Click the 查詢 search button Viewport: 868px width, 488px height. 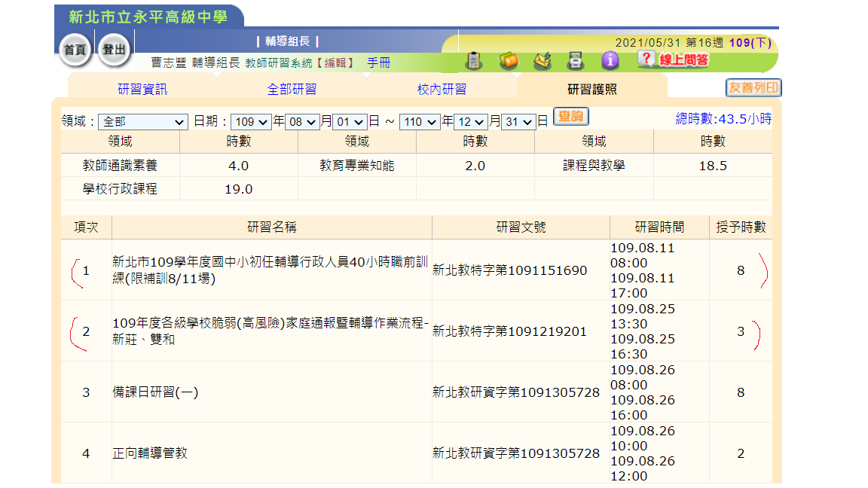(571, 117)
